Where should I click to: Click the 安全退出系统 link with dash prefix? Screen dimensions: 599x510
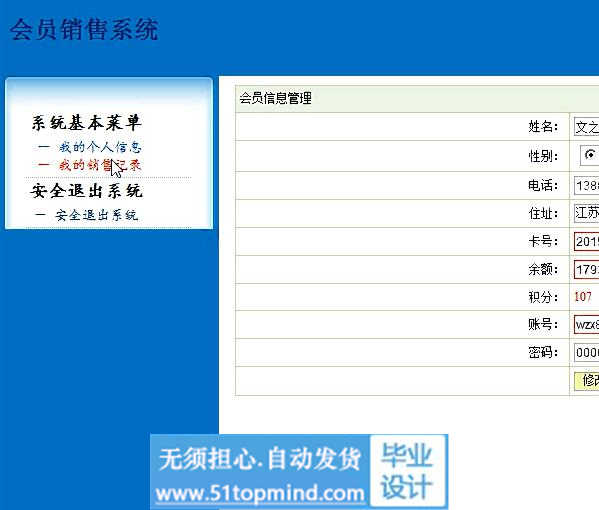click(x=96, y=215)
